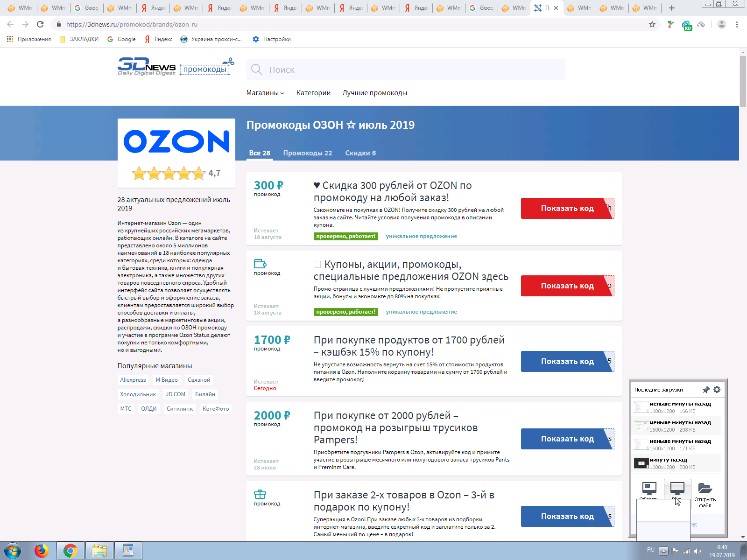Image resolution: width=747 pixels, height=560 pixels.
Task: Open the 208 КБ recent screenshot
Action: tap(677, 426)
